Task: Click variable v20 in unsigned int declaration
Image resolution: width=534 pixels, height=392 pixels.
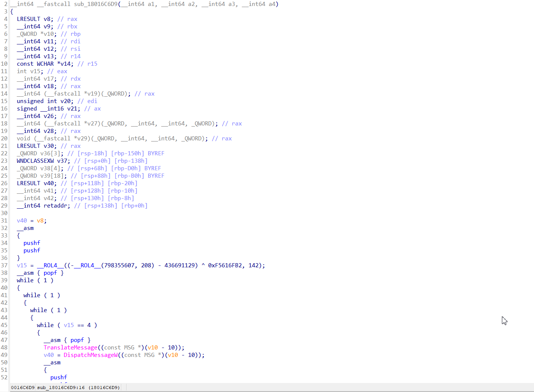Action: coord(65,101)
